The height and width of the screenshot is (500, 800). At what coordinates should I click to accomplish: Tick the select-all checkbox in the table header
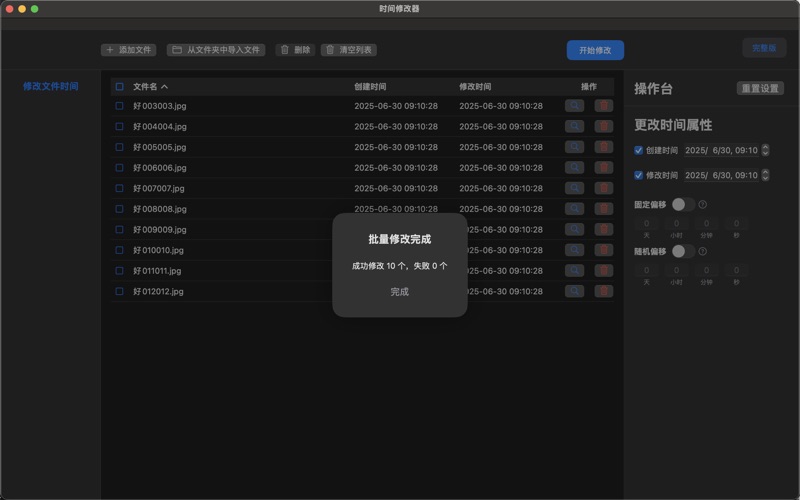pyautogui.click(x=120, y=87)
